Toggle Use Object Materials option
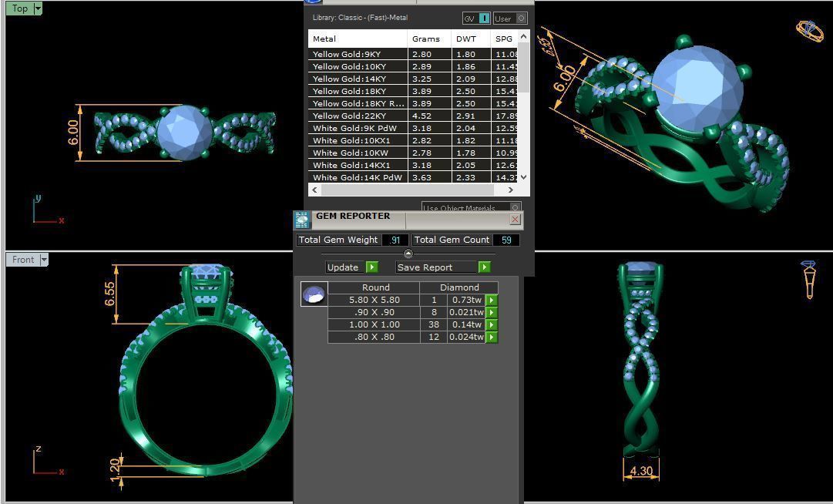The width and height of the screenshot is (833, 504). [x=515, y=207]
